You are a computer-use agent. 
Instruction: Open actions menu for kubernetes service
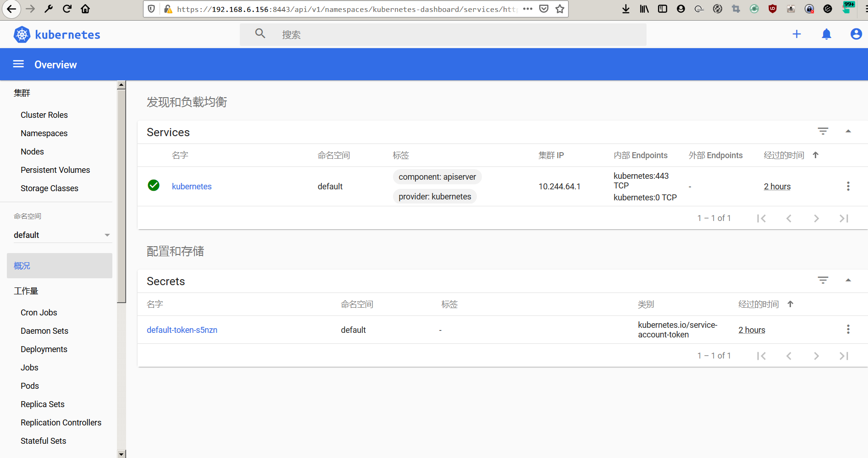tap(848, 186)
